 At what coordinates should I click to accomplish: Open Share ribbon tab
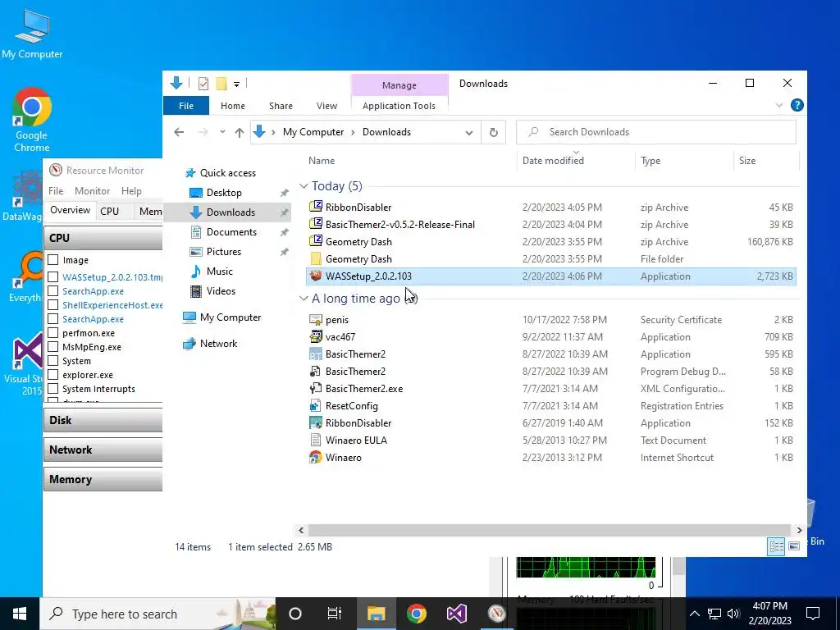281,106
